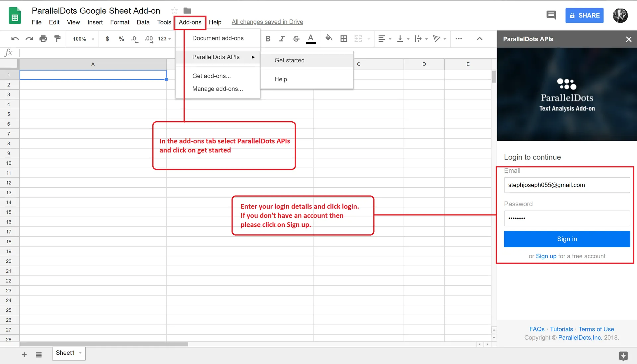637x364 pixels.
Task: Open the More toolbar options ellipsis
Action: point(459,39)
